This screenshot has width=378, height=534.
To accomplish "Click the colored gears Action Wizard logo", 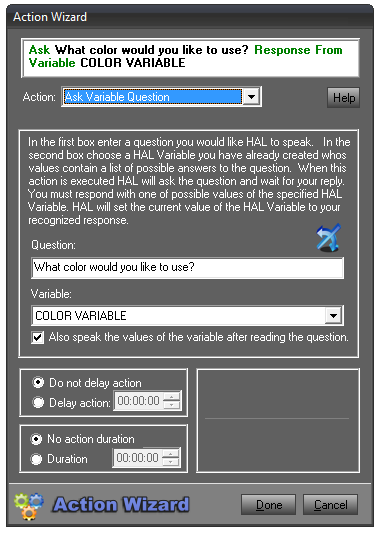I will tap(29, 505).
